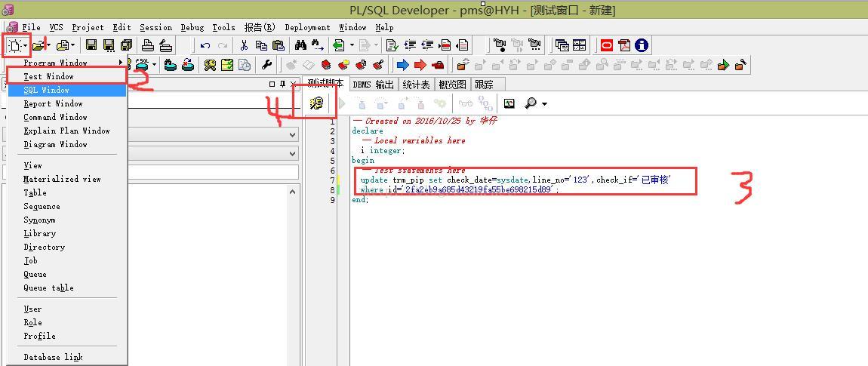Click the Save All stacked floppies icon
This screenshot has height=366, width=868.
point(126,45)
